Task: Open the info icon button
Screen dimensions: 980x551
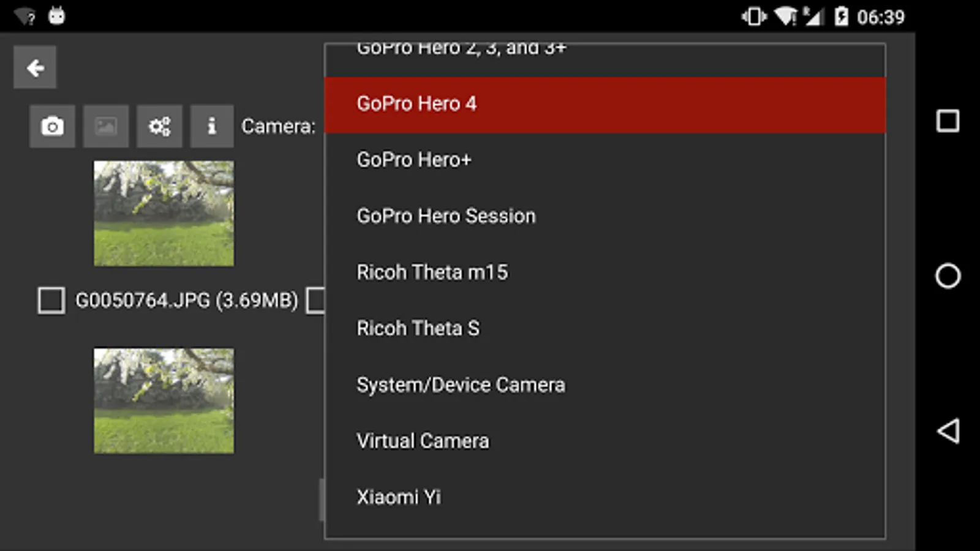Action: click(212, 126)
